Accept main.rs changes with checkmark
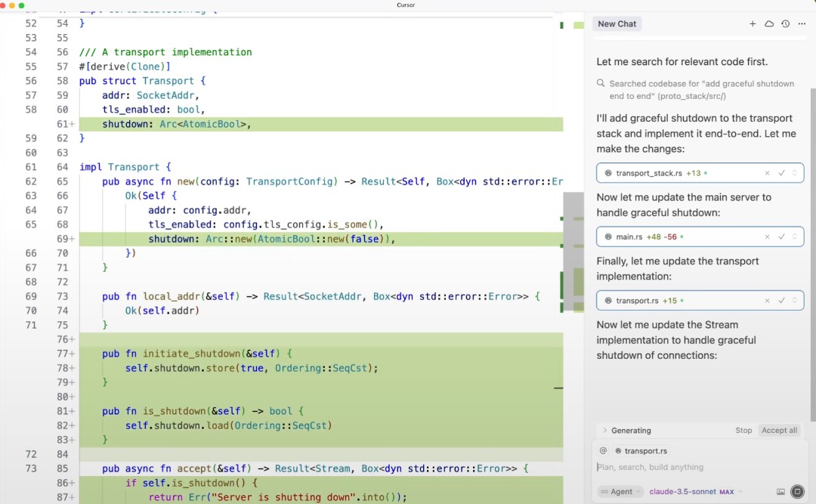Screen dimensions: 816x504 pyautogui.click(x=781, y=237)
